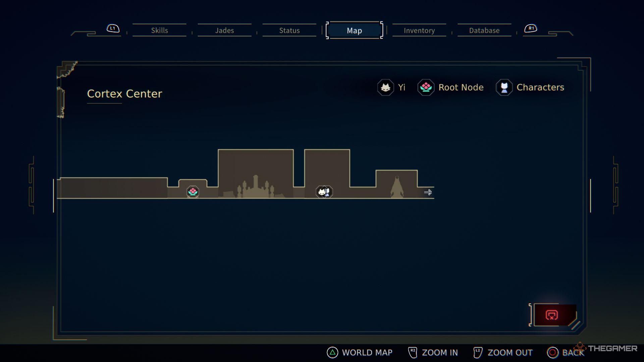Click the L1 navigation icon

point(112,28)
